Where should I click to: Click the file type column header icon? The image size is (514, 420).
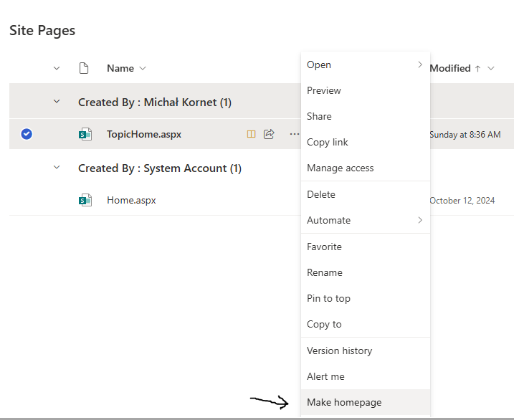tap(84, 68)
